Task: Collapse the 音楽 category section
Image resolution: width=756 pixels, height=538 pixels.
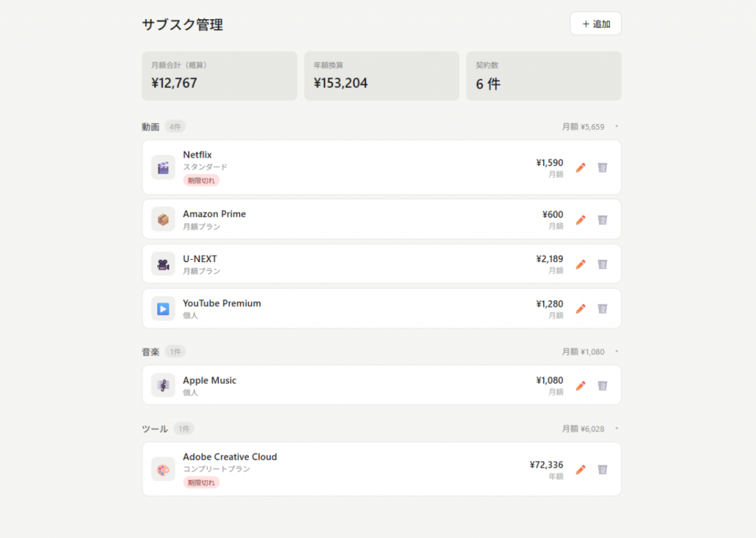Action: tap(616, 352)
